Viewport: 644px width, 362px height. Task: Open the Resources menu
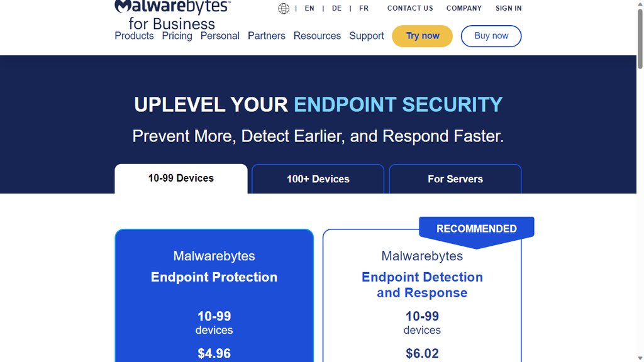coord(317,36)
